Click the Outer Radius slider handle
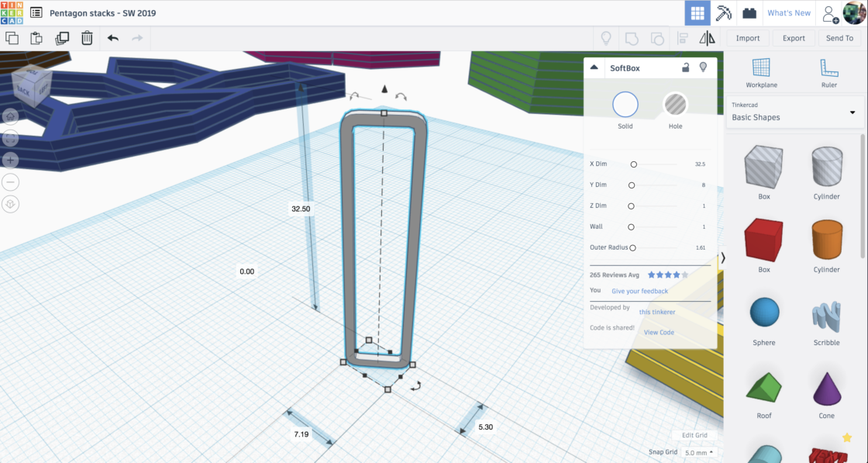This screenshot has height=463, width=868. pyautogui.click(x=633, y=248)
